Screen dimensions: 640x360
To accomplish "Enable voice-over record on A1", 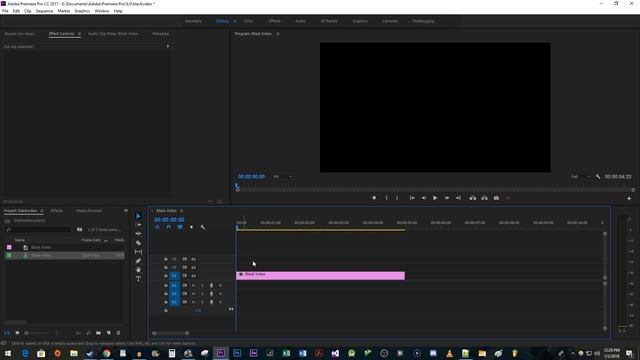I will click(x=211, y=285).
